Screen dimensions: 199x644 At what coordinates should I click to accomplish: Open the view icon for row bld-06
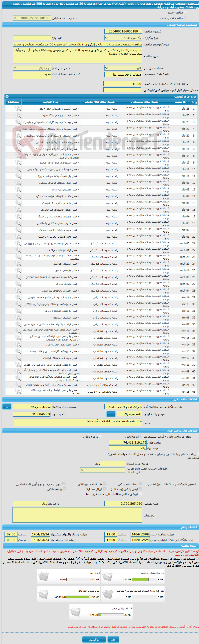(x=18, y=203)
